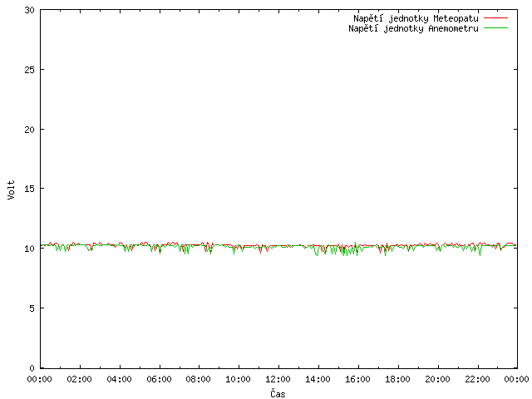
Task: Click the "Volt" y-axis title
Action: (x=11, y=190)
